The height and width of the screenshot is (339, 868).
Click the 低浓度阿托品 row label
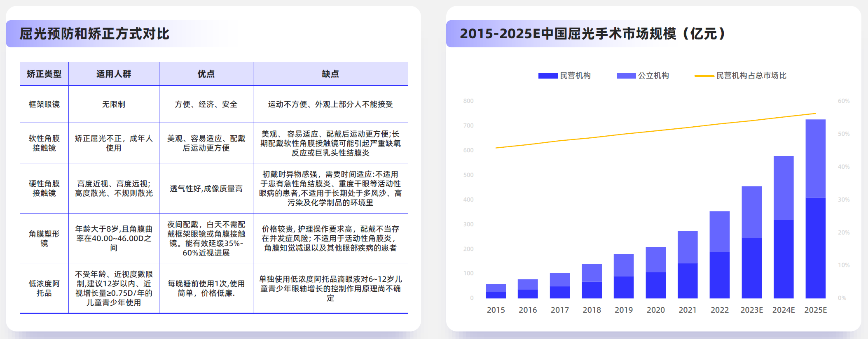44,288
